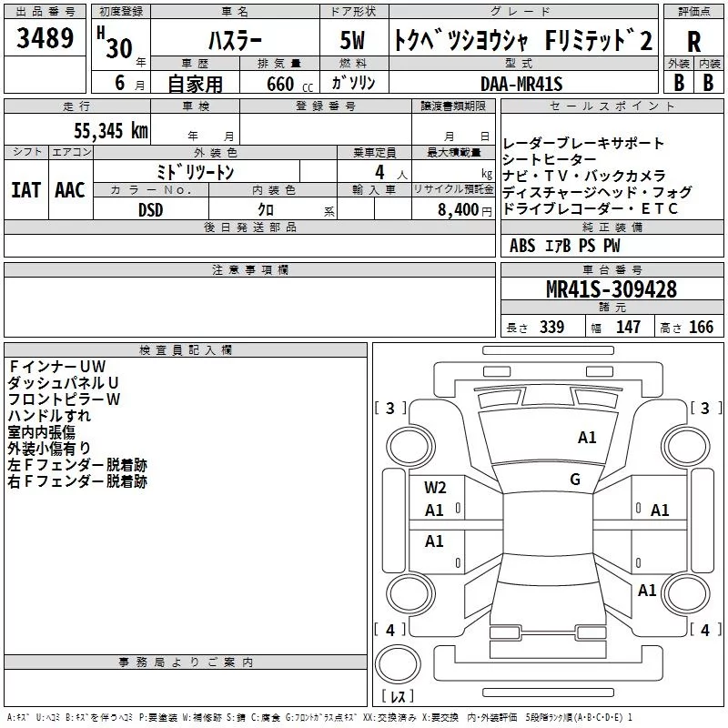The image size is (728, 728).
Task: Select the mileage 55,345 km
Action: pos(111,130)
